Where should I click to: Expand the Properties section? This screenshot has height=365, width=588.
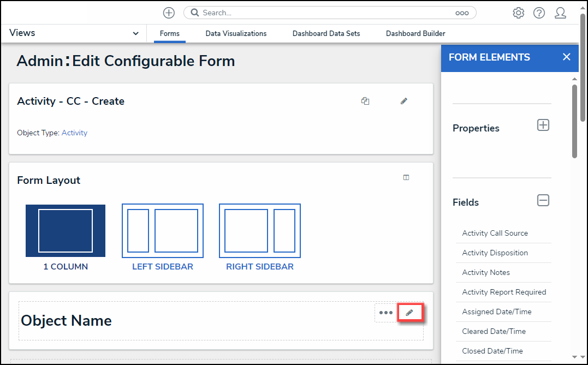click(543, 125)
